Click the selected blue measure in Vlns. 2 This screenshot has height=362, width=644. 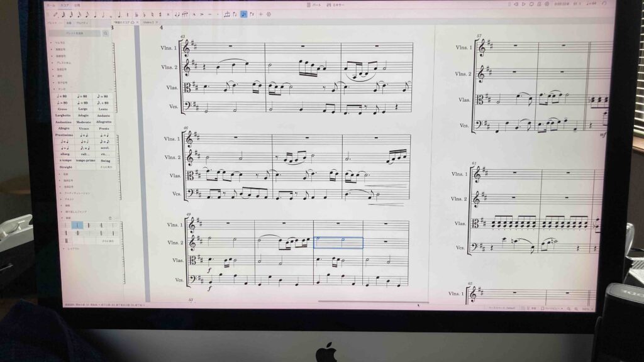338,243
